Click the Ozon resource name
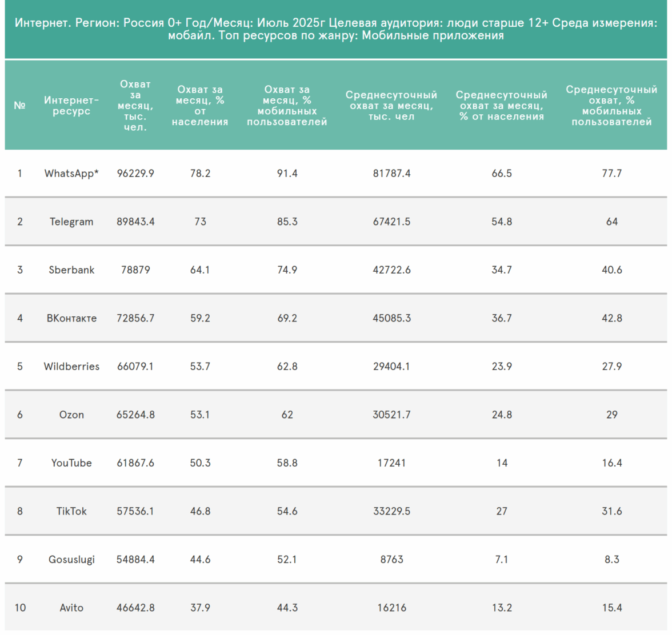 [x=71, y=415]
